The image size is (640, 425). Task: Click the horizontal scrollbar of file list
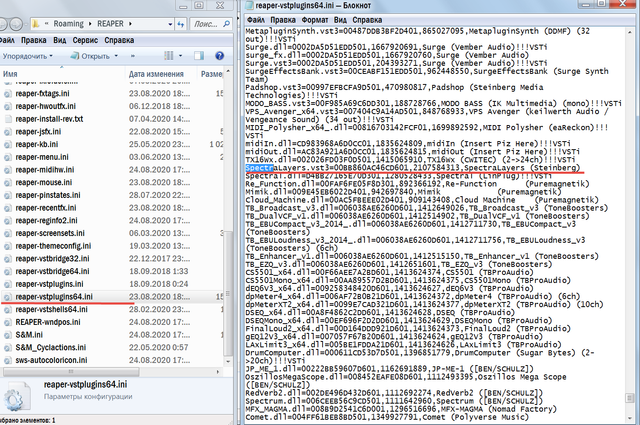point(71,372)
